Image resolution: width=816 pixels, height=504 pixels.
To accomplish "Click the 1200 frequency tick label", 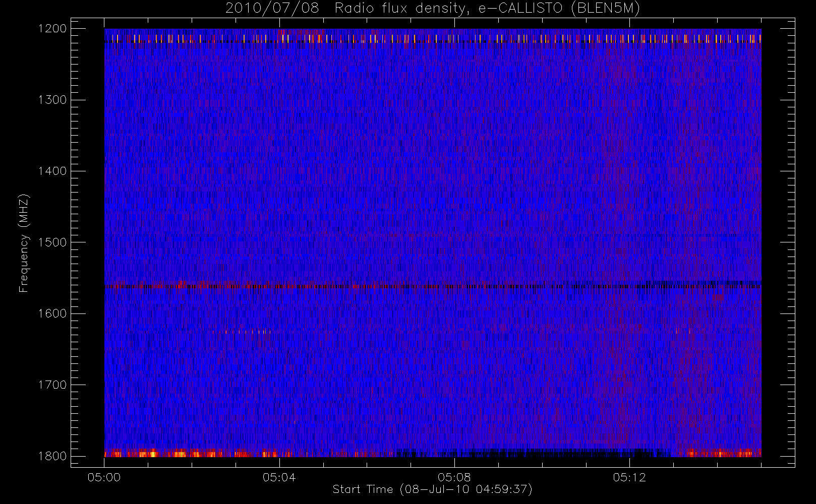I will pos(52,28).
